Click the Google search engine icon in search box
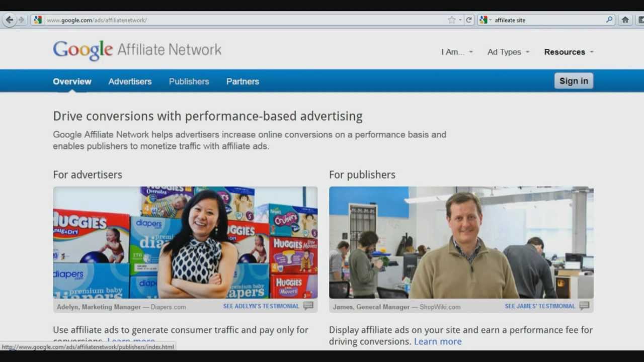This screenshot has height=362, width=644. (x=484, y=20)
